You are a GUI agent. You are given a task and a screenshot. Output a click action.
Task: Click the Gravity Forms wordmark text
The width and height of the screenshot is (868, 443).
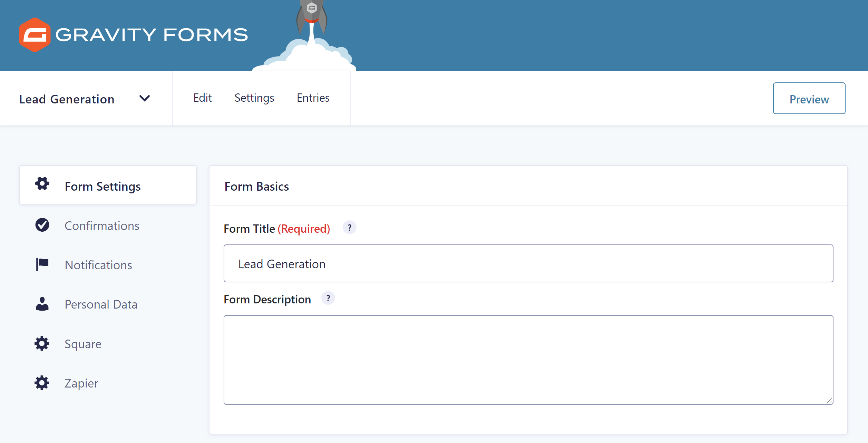152,35
